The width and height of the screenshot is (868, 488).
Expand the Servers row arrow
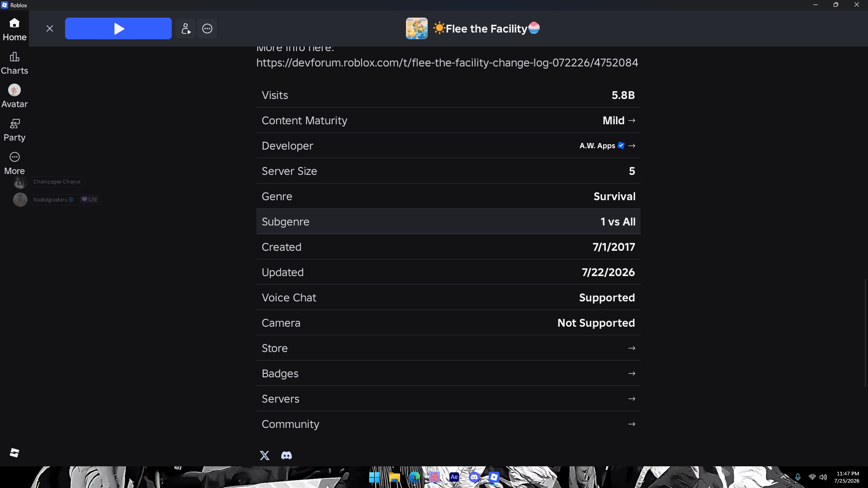[632, 399]
